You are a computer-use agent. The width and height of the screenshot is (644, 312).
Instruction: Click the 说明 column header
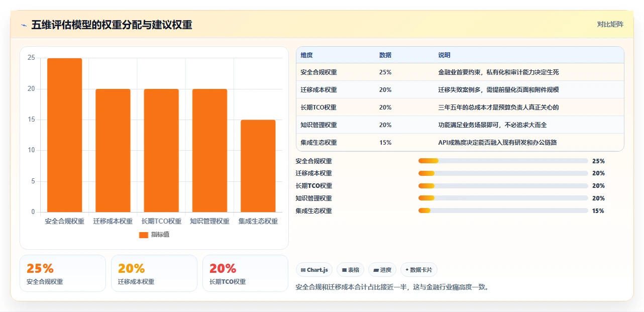444,55
